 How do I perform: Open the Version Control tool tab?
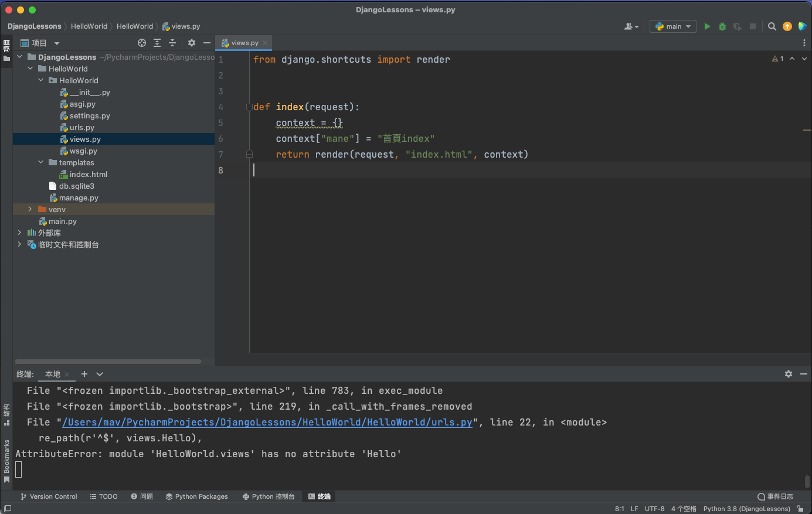point(49,496)
